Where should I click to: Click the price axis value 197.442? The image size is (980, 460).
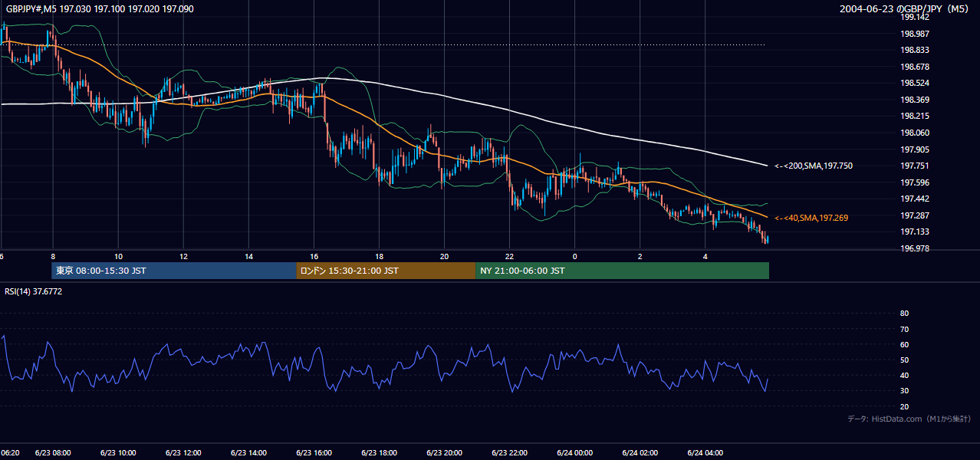click(916, 199)
